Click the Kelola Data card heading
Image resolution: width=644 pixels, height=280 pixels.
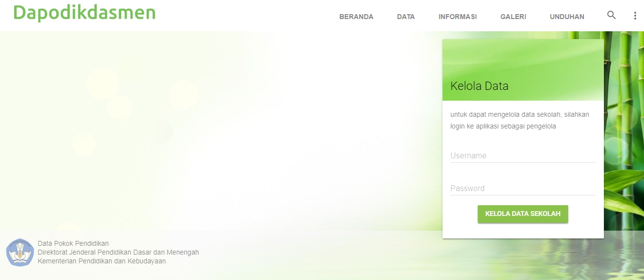click(479, 86)
